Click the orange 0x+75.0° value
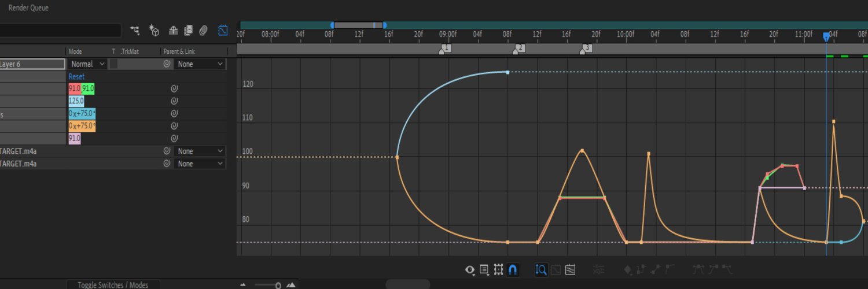This screenshot has height=289, width=868. click(82, 126)
